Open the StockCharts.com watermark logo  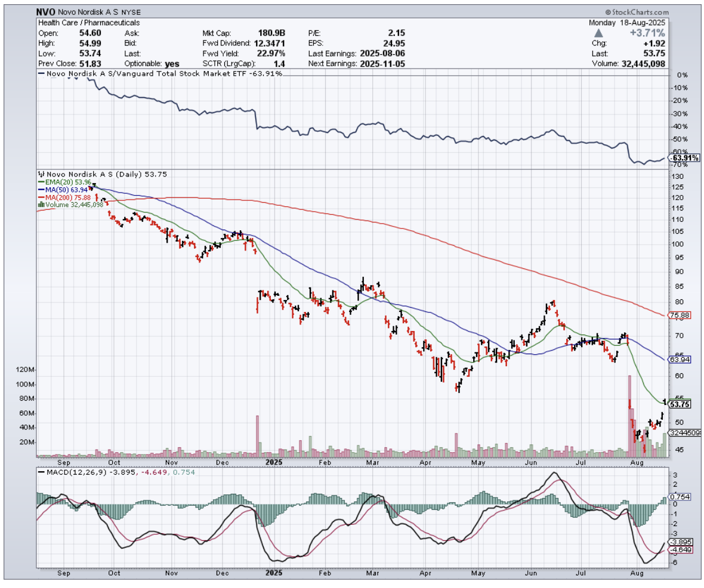(x=635, y=12)
